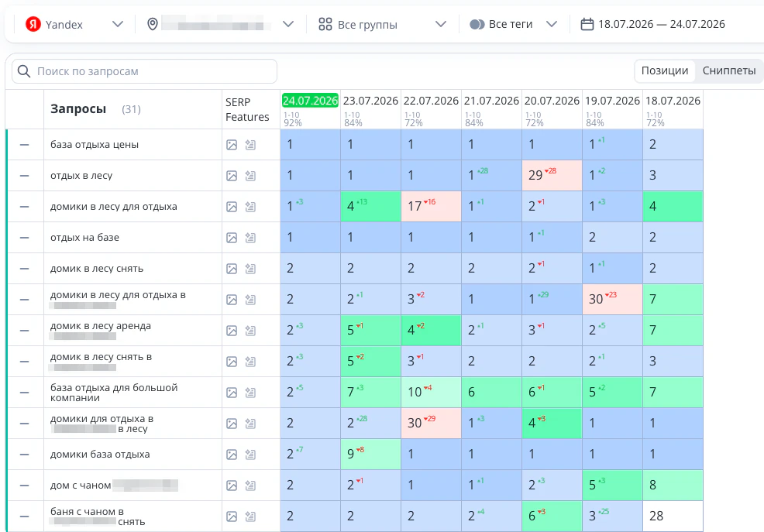Open the date range 18.07.2026 — 24.07.2026
The image size is (764, 532).
(x=653, y=24)
